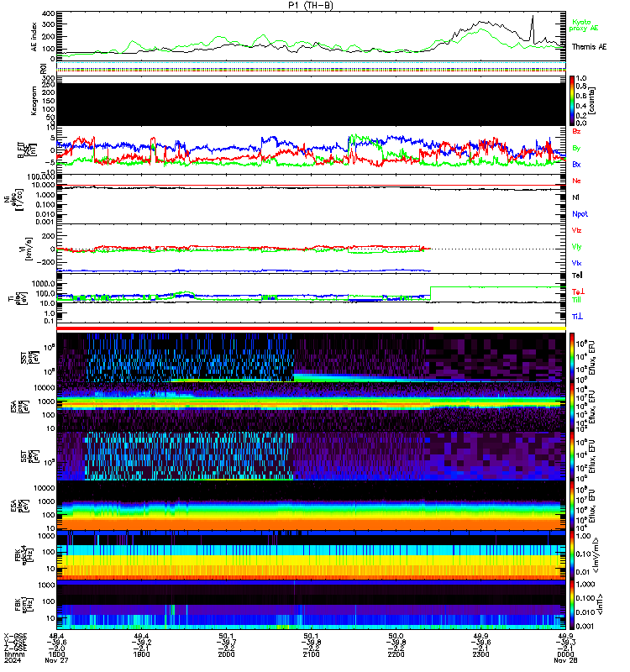Click the 2200 time tick label

396,654
